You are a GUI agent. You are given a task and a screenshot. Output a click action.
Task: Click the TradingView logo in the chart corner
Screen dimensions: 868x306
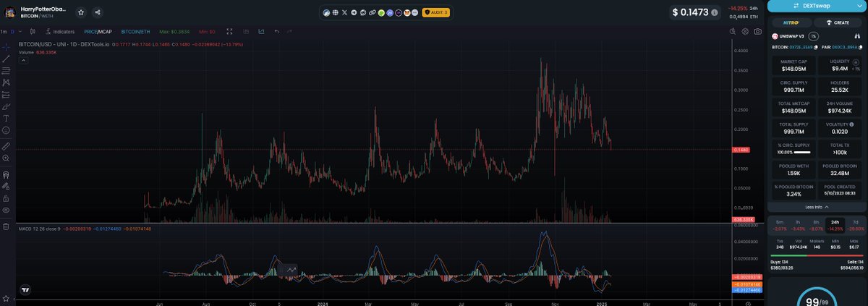(x=25, y=289)
